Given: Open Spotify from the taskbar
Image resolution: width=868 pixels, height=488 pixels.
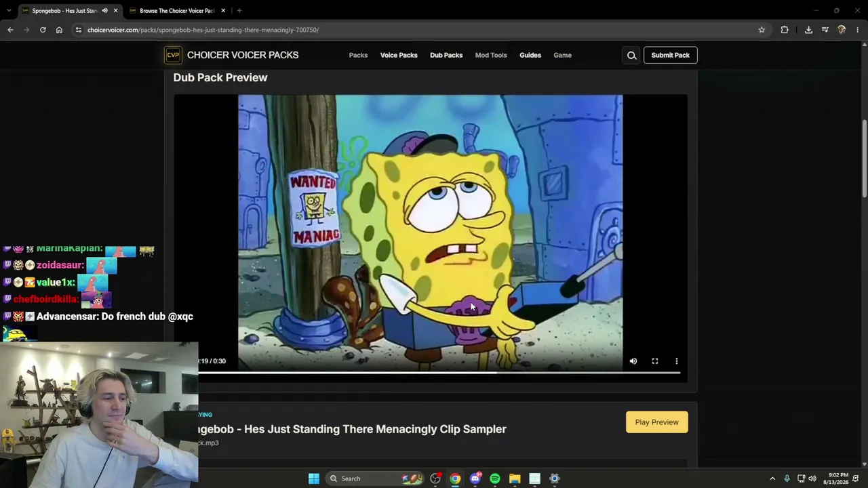Looking at the screenshot, I should tap(495, 479).
